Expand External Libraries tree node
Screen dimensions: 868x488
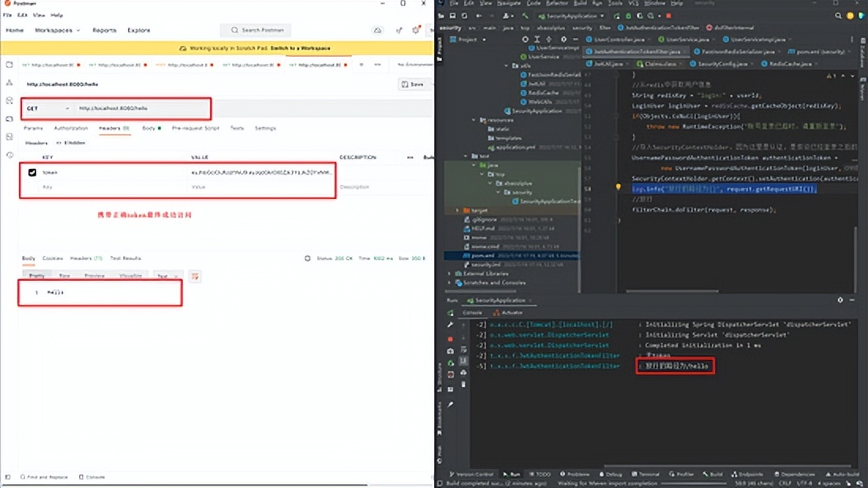point(449,274)
